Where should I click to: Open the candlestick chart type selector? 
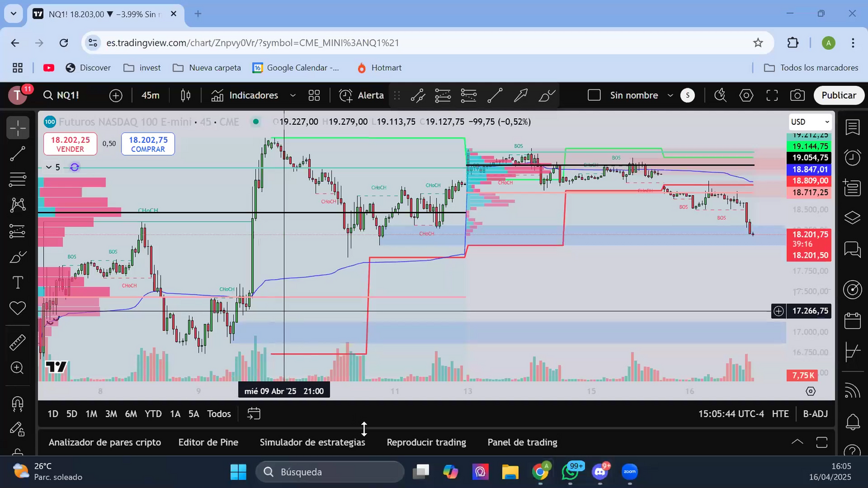tap(186, 95)
